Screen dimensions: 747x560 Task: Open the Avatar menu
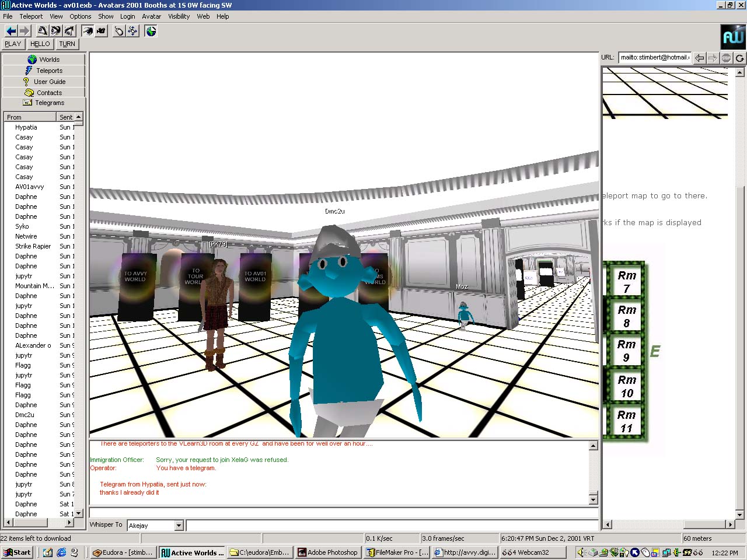point(151,16)
